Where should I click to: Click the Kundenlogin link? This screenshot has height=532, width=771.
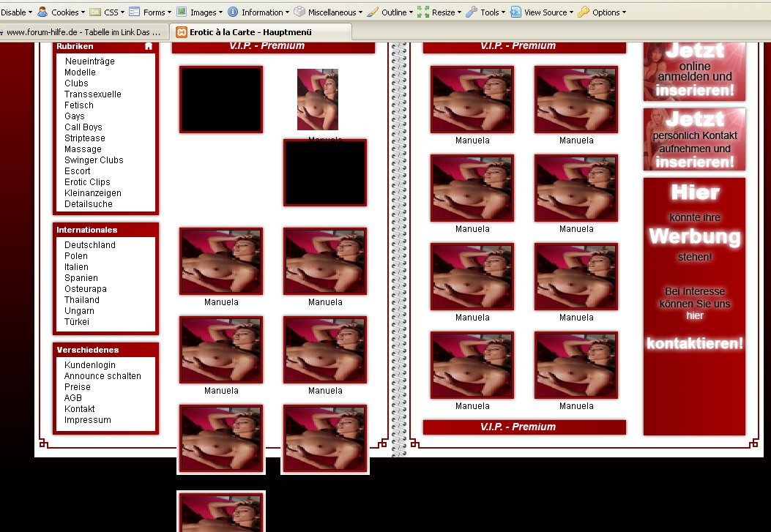pyautogui.click(x=89, y=365)
